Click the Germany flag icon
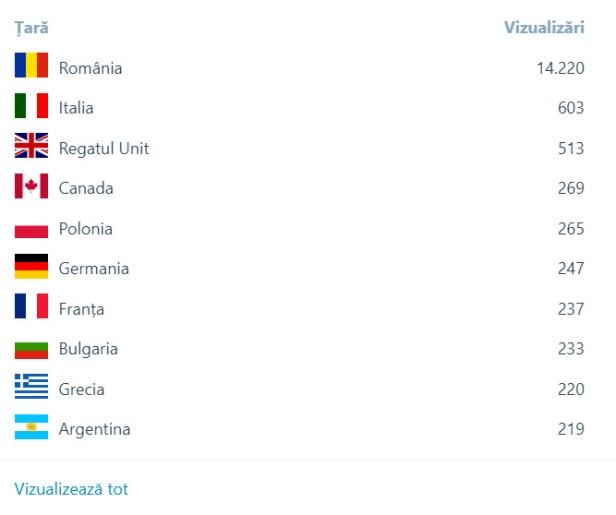The height and width of the screenshot is (515, 616). [x=31, y=269]
